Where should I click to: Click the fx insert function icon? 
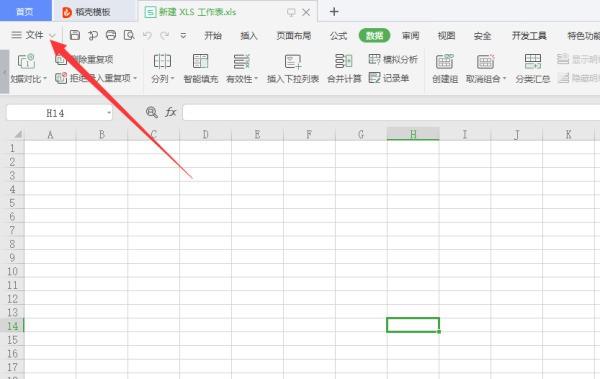pos(171,112)
